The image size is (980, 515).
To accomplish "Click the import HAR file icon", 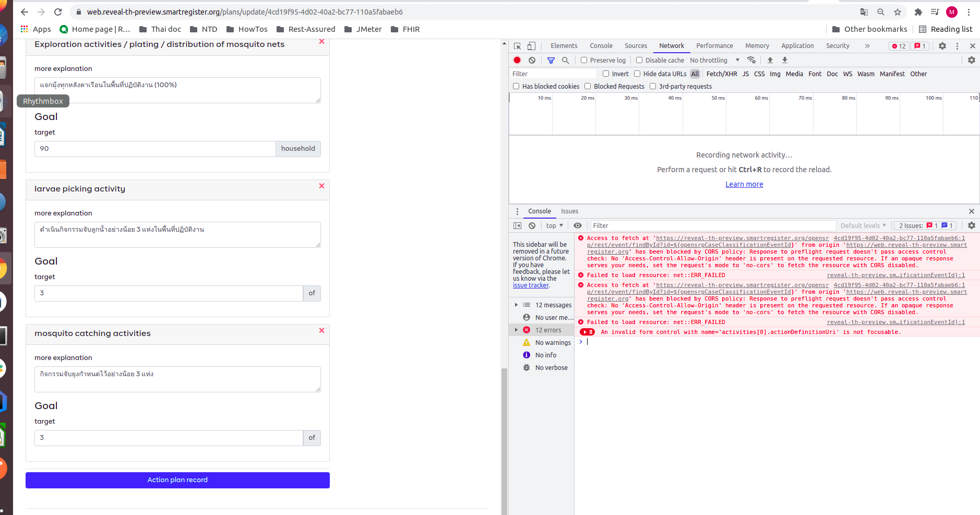I will pos(771,60).
